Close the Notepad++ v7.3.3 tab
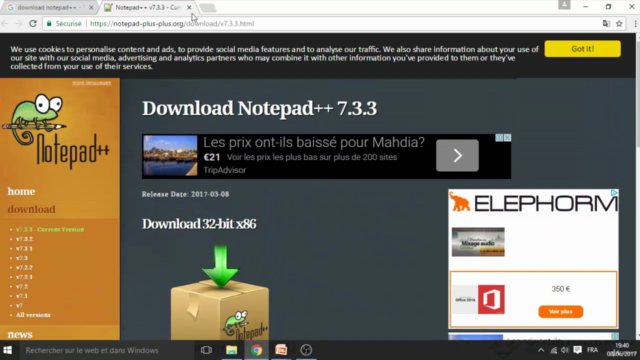 pyautogui.click(x=189, y=7)
